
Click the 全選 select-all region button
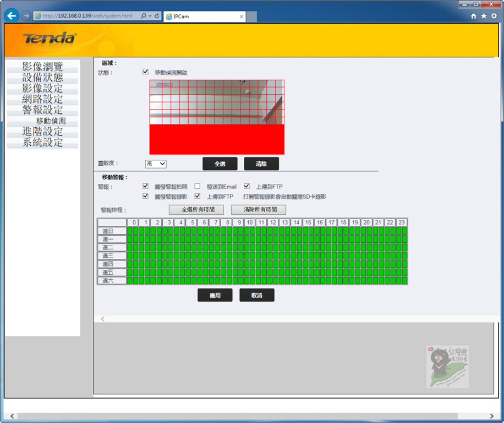(x=220, y=164)
